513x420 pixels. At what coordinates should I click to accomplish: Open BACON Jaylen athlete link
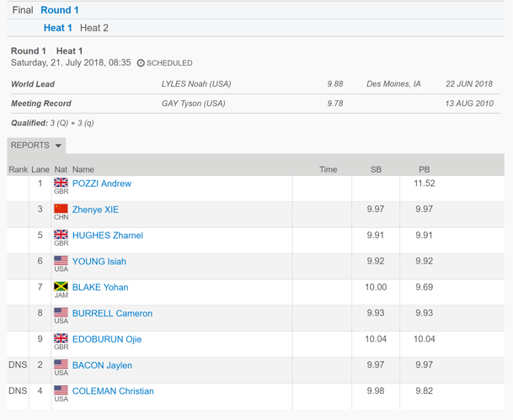coord(102,365)
